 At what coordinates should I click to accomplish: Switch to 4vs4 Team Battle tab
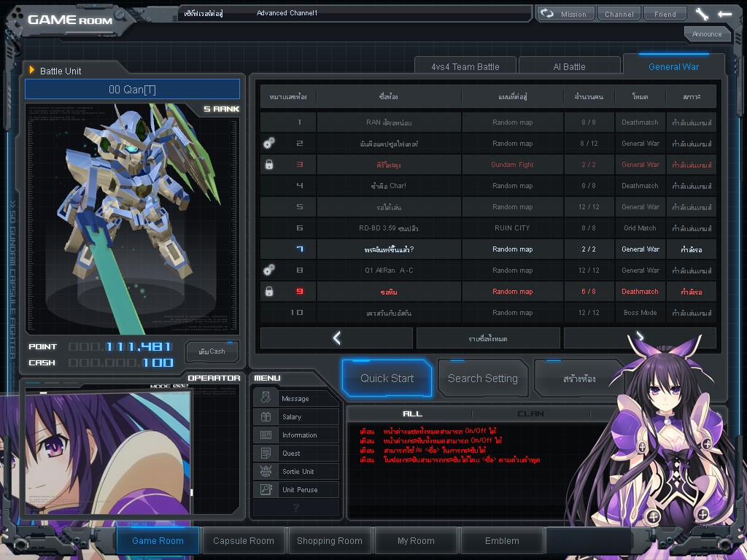pyautogui.click(x=465, y=66)
